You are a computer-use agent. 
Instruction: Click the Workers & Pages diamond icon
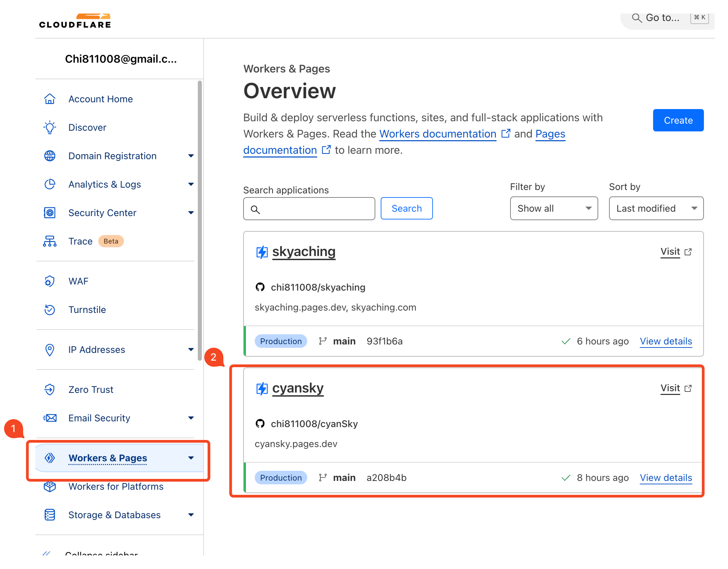tap(50, 458)
